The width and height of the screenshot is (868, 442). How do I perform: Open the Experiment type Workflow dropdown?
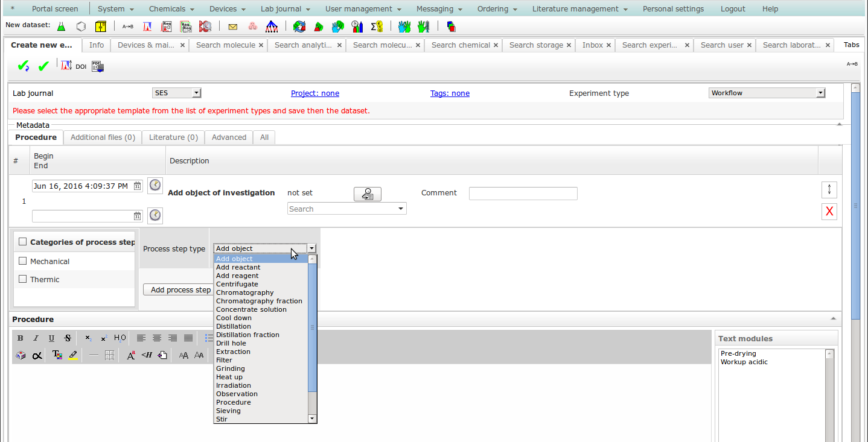(x=767, y=93)
